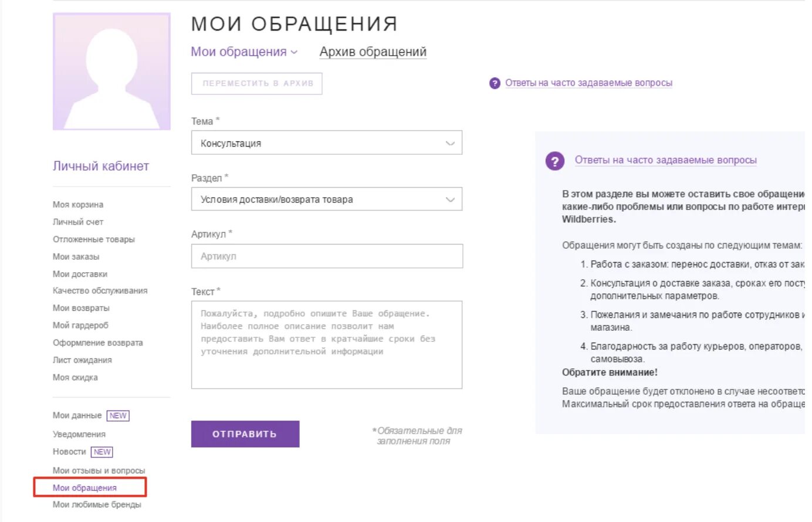Screen dimensions: 812x522
Task: Open Мои заказы sidebar link
Action: click(x=76, y=256)
